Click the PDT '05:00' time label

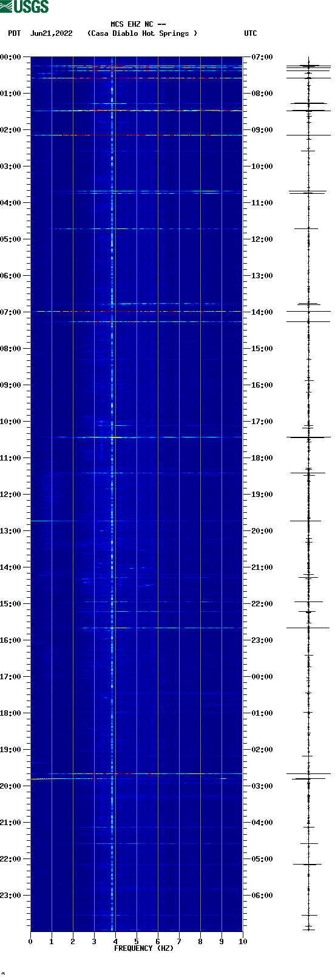click(10, 239)
